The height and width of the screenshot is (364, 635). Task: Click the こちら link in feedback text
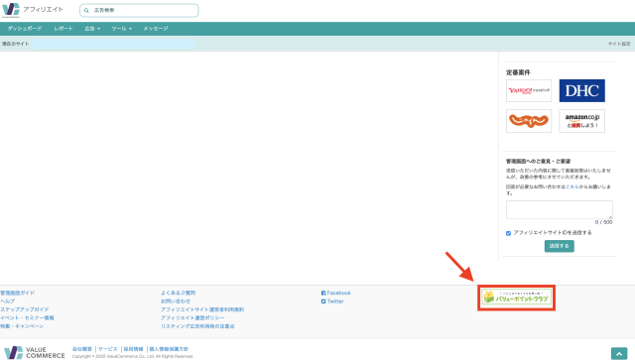(x=571, y=186)
